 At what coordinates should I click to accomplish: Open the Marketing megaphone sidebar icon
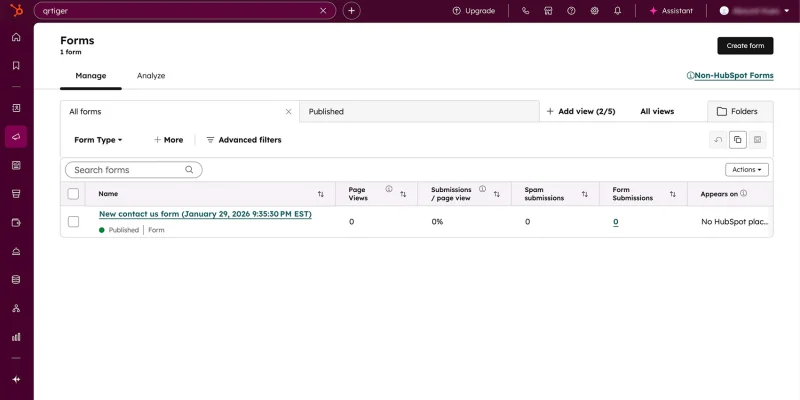click(x=16, y=136)
